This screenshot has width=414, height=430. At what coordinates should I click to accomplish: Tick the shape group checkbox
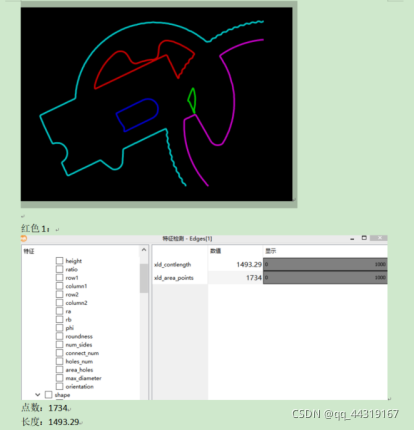click(49, 395)
